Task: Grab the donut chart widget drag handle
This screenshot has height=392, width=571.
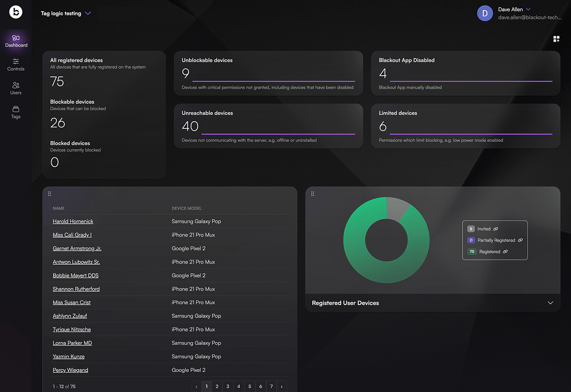Action: click(x=312, y=194)
